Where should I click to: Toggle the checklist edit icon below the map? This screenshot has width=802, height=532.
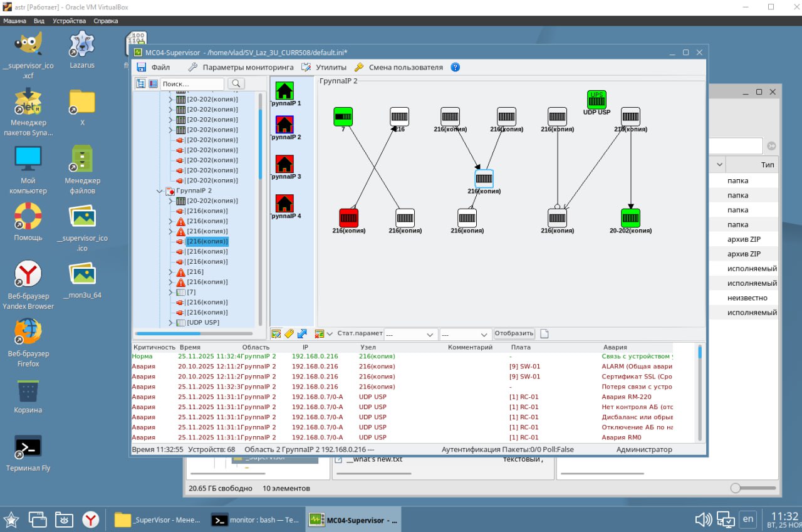pos(276,334)
